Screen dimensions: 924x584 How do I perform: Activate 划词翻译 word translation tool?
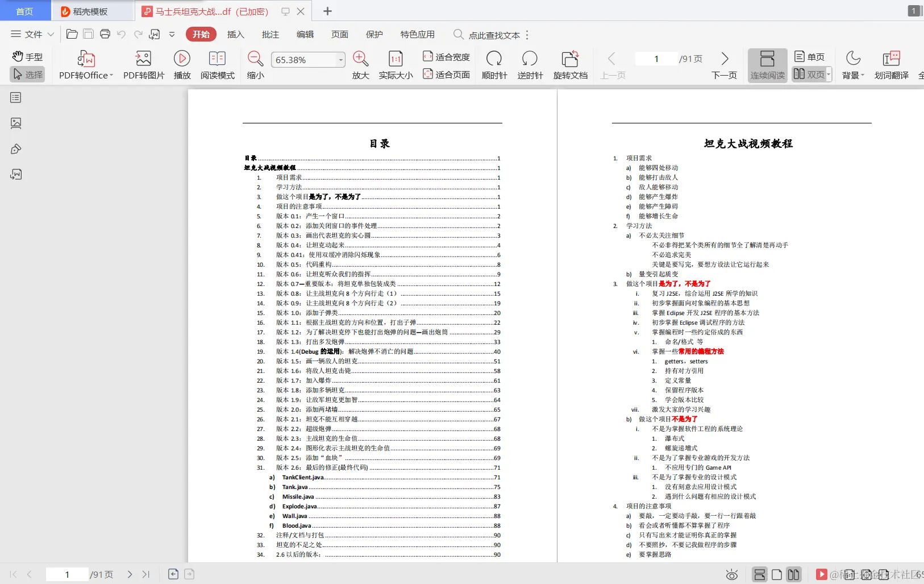[x=890, y=64]
